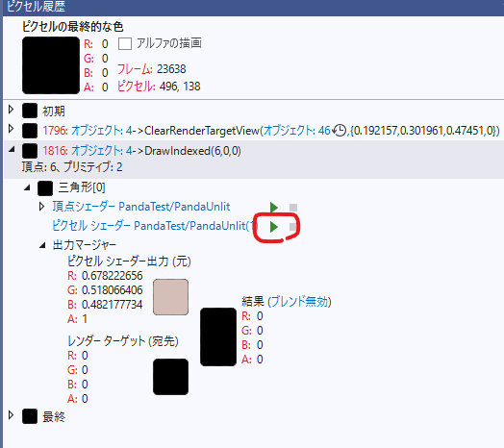The height and width of the screenshot is (448, 504).
Task: Collapse the 三角形[0] node
Action: click(x=27, y=187)
